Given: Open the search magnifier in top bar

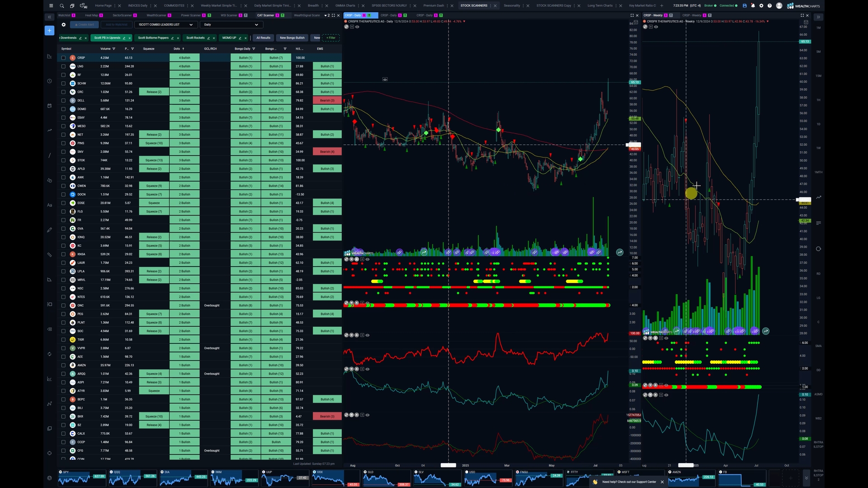Looking at the screenshot, I should pos(61,6).
